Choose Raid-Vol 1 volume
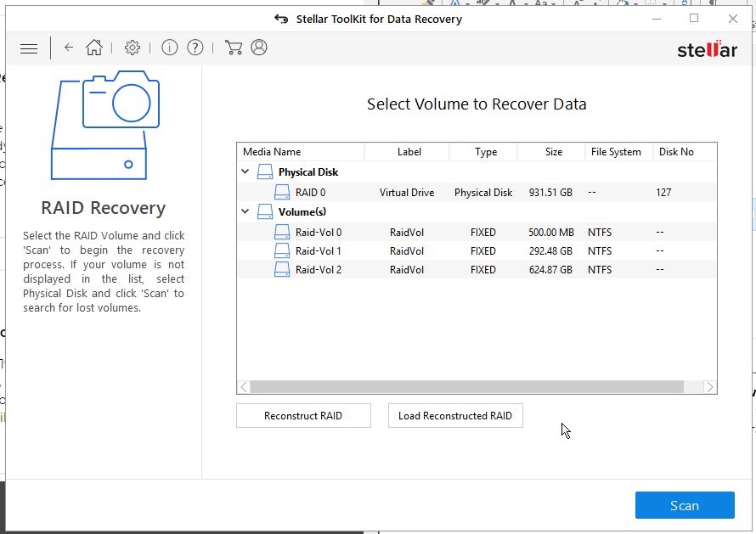Image resolution: width=756 pixels, height=534 pixels. [318, 251]
